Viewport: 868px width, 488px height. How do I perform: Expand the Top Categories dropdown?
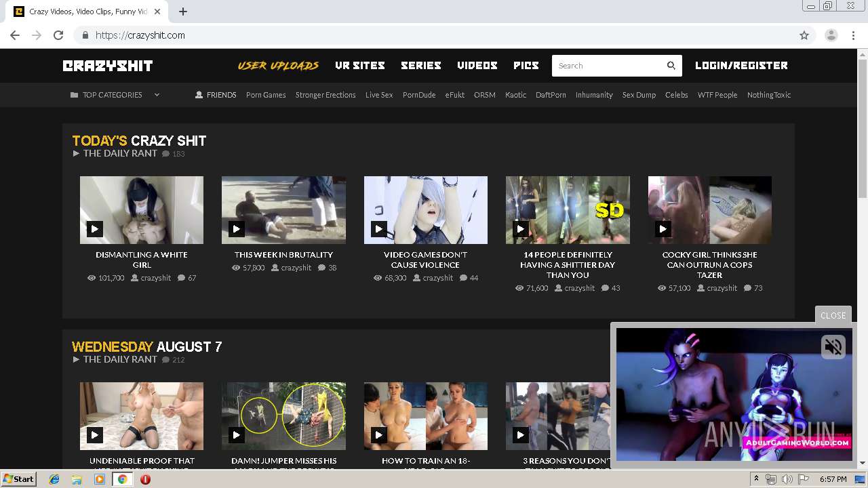(157, 95)
